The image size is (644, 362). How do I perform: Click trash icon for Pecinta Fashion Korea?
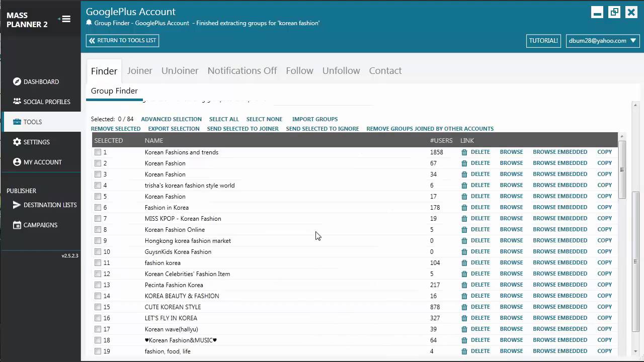click(x=464, y=285)
